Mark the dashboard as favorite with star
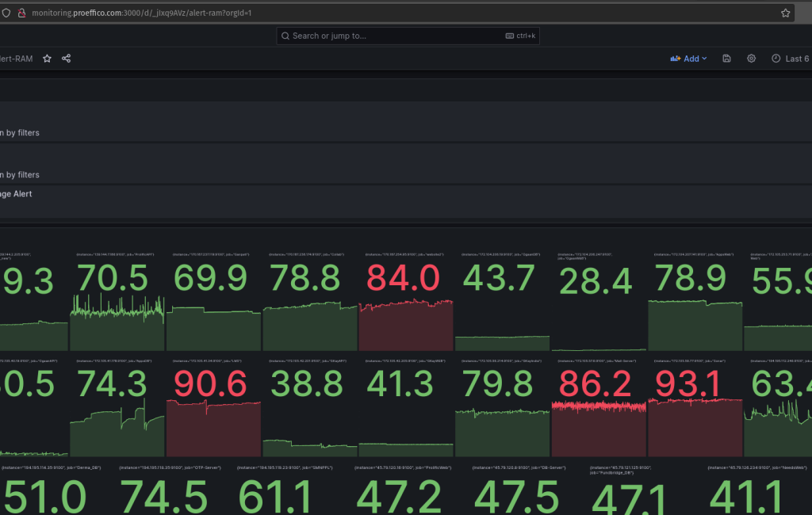 point(48,59)
